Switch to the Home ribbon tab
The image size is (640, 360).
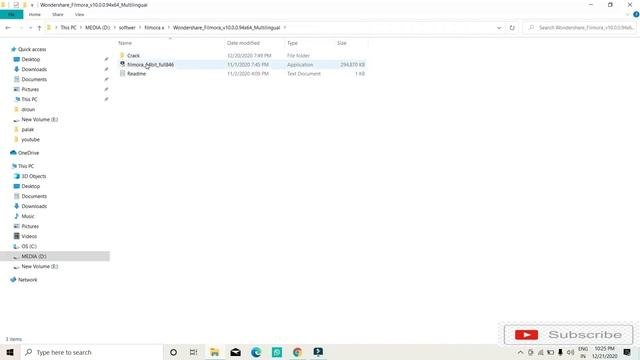click(35, 15)
